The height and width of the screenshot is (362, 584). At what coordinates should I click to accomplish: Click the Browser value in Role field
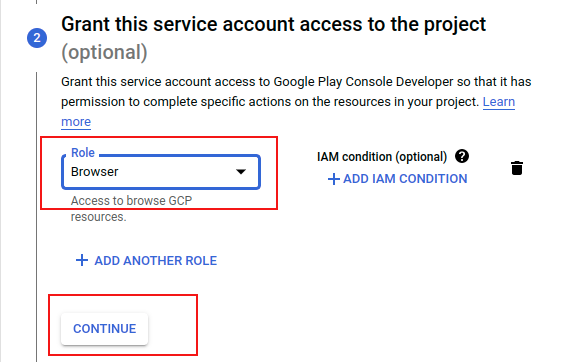(95, 172)
